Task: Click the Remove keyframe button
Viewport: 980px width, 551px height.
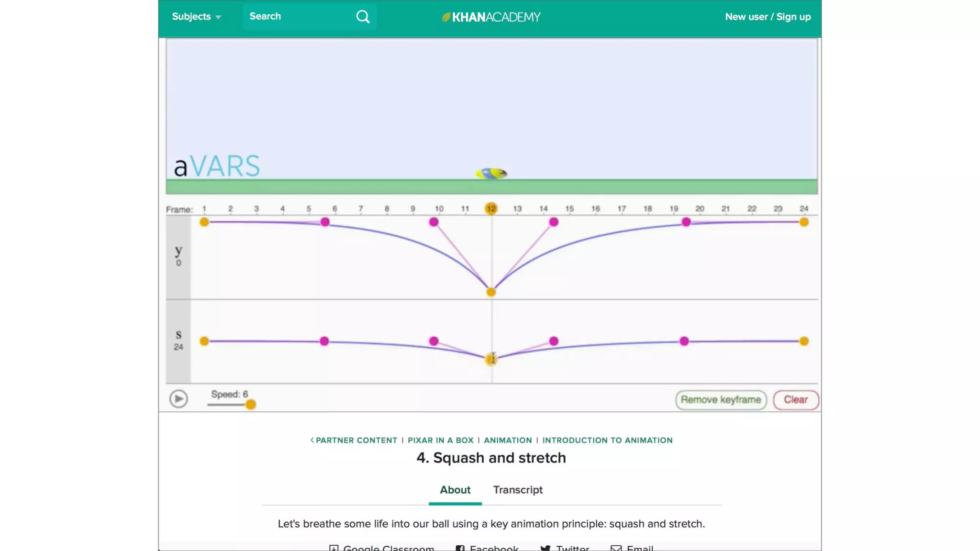Action: (x=721, y=400)
